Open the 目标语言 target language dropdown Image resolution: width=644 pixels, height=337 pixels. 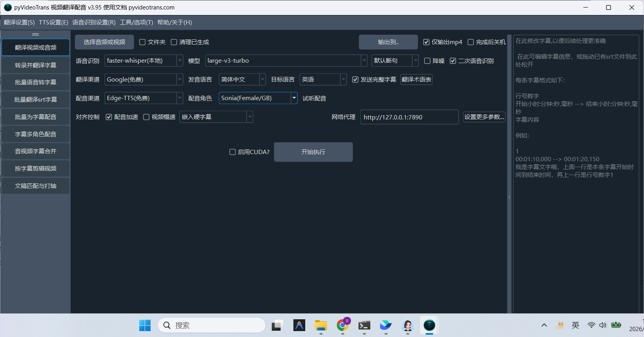tap(343, 80)
